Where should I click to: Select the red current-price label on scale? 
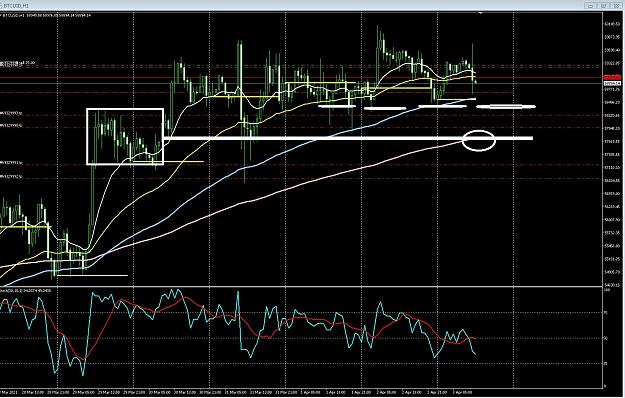[612, 77]
